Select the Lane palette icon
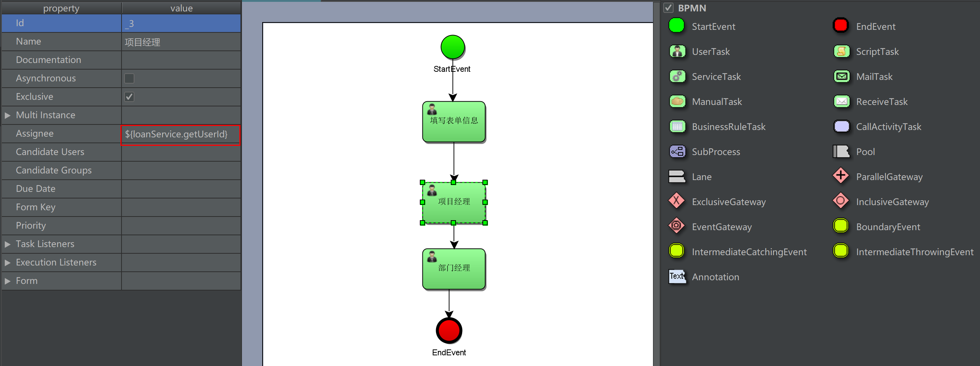Image resolution: width=980 pixels, height=366 pixels. (x=677, y=176)
